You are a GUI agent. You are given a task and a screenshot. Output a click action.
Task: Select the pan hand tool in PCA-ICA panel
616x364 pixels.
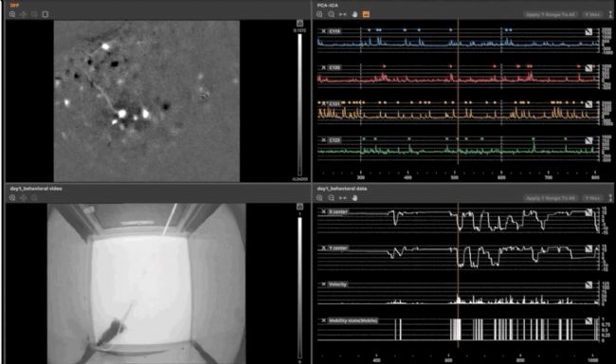pyautogui.click(x=354, y=14)
